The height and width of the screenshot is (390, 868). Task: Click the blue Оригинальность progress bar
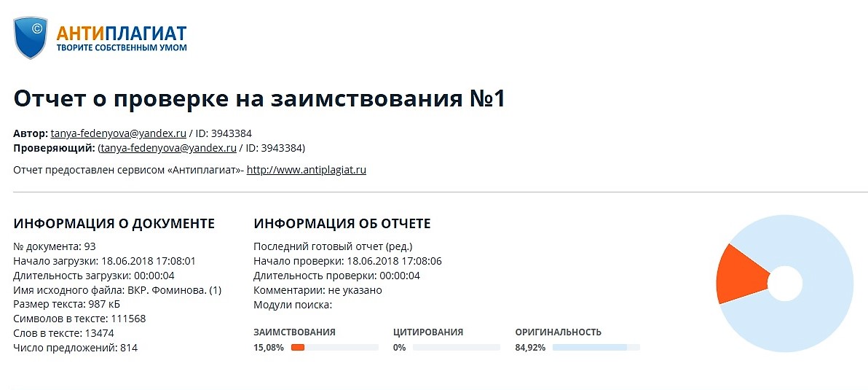(589, 348)
